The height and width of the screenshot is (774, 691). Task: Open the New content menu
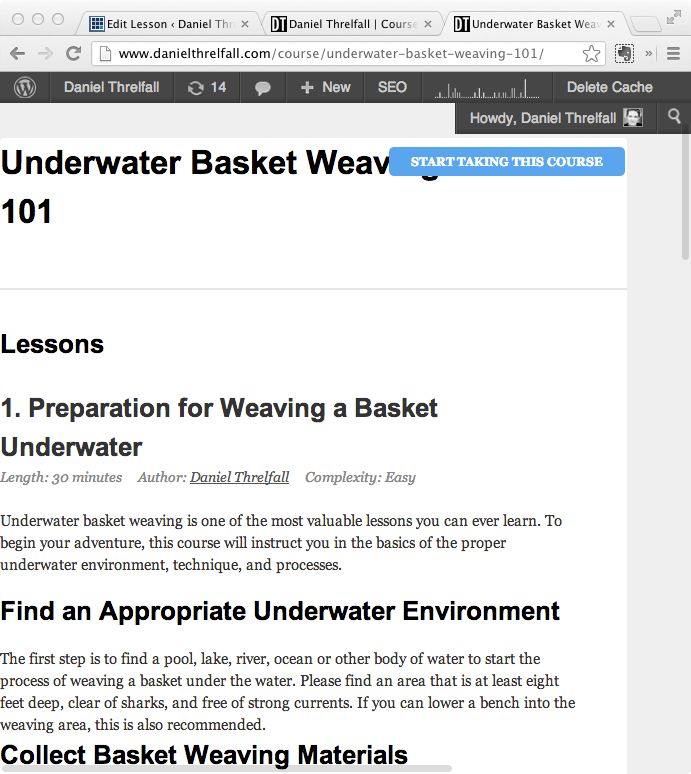pyautogui.click(x=326, y=87)
